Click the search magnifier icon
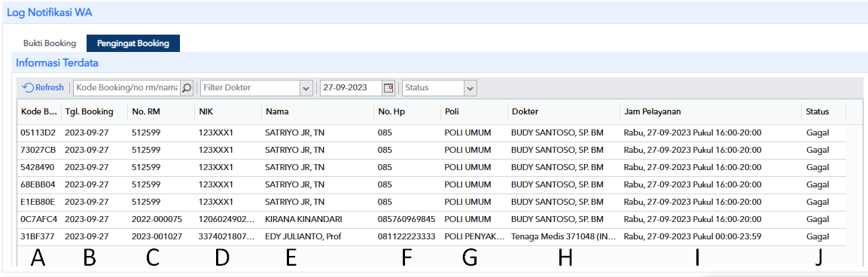 tap(187, 87)
